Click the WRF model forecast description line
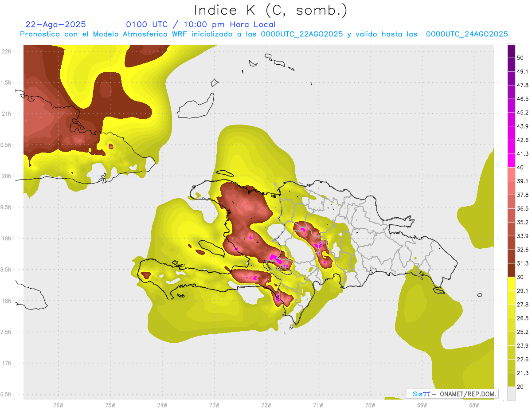Image resolution: width=532 pixels, height=411 pixels. click(x=264, y=34)
